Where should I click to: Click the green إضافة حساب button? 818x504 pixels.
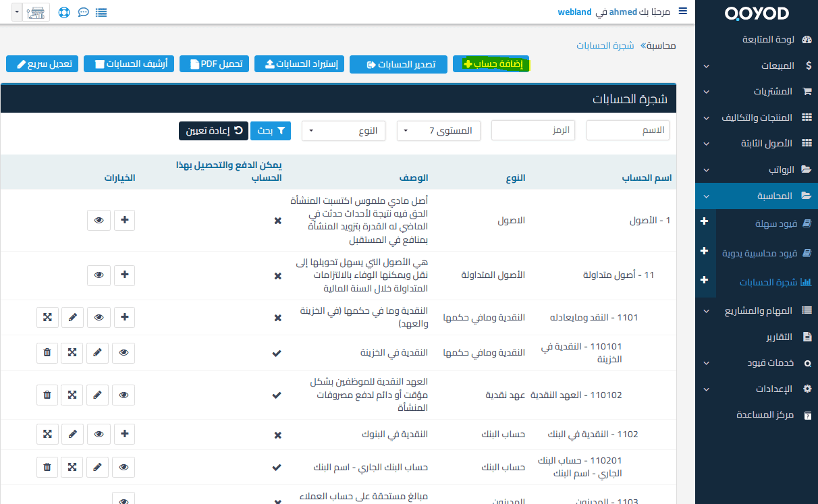pyautogui.click(x=491, y=65)
